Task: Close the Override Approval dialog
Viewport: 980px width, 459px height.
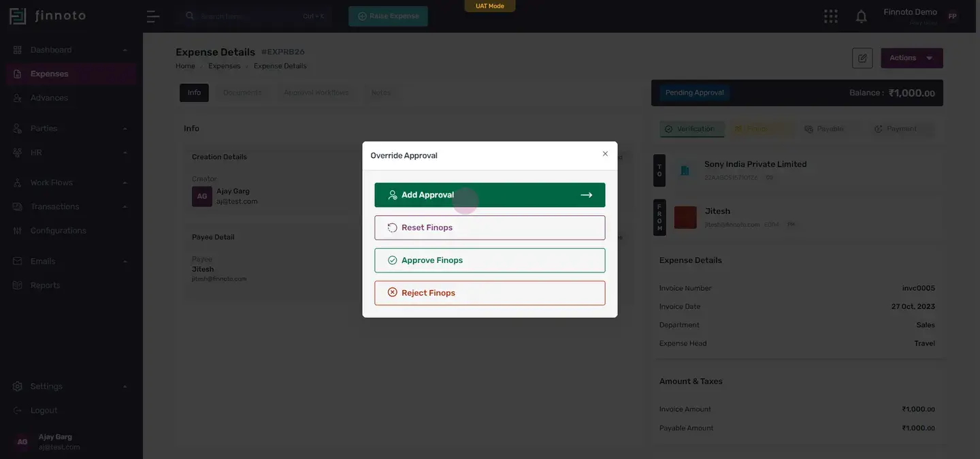Action: click(605, 154)
